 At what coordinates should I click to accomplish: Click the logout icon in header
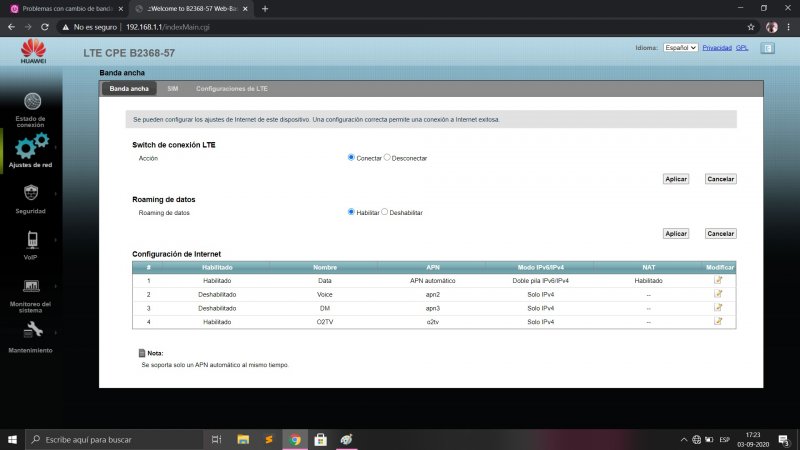[767, 48]
